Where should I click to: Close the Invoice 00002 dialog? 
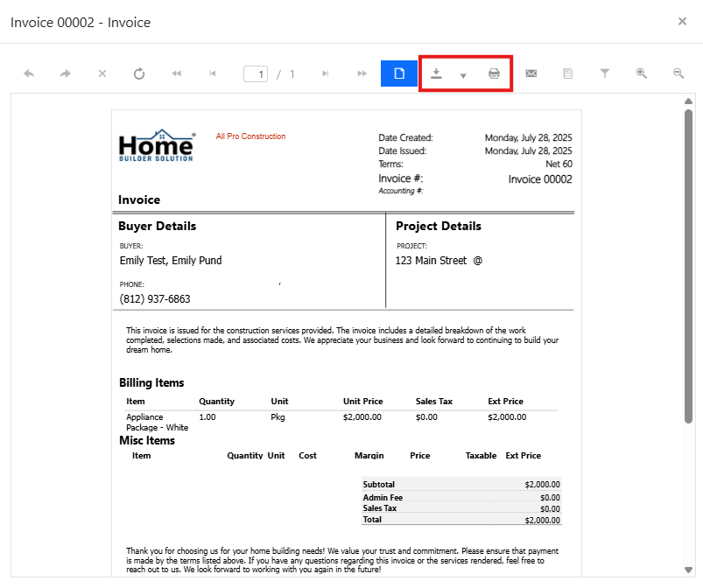click(x=682, y=22)
